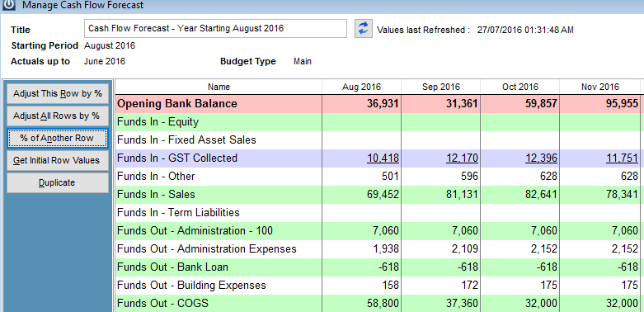
Task: Click into the Title input field
Action: (215, 29)
